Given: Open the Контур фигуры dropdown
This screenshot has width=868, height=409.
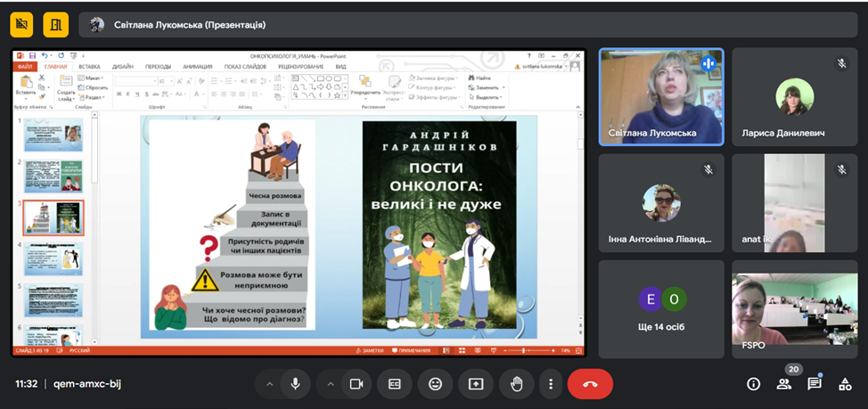Looking at the screenshot, I should pos(433,87).
